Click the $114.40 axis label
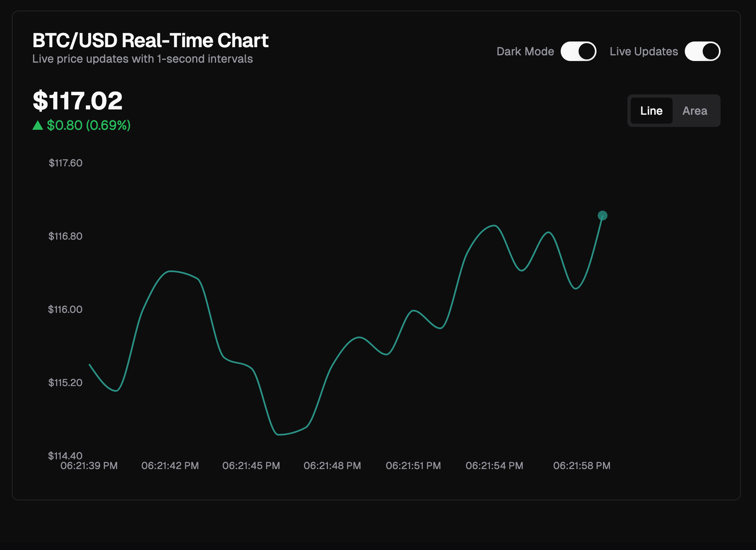Image resolution: width=756 pixels, height=550 pixels. (66, 456)
